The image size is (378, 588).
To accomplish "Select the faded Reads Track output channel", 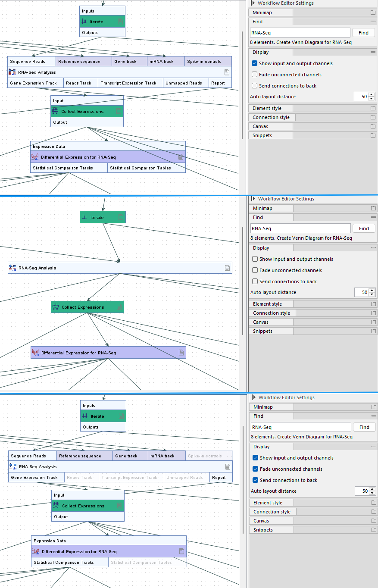I will (79, 478).
